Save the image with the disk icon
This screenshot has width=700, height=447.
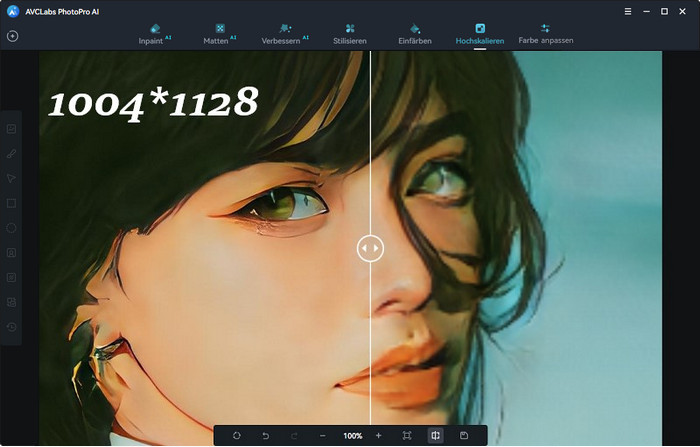tap(464, 435)
